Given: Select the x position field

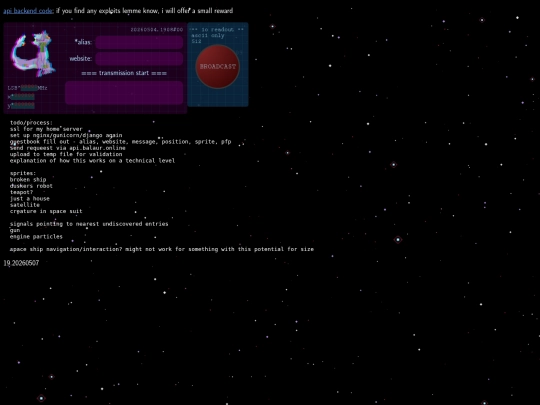Looking at the screenshot, I should [23, 97].
